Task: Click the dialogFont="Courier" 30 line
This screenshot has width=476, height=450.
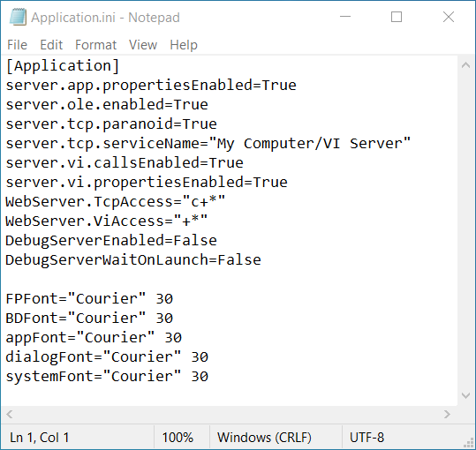Action: click(107, 356)
